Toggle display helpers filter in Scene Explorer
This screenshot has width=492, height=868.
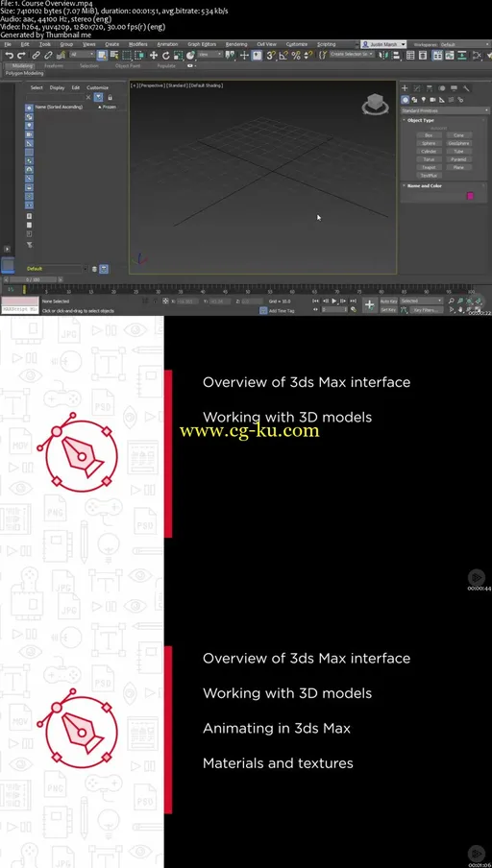tap(30, 143)
